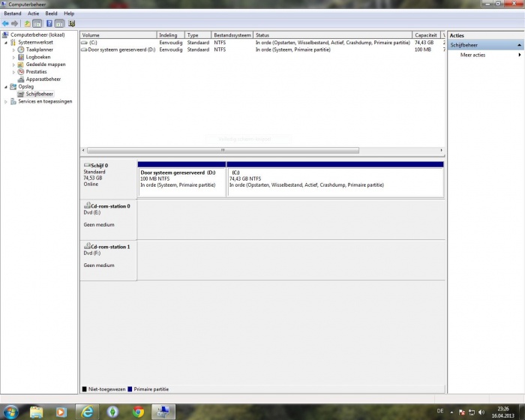The width and height of the screenshot is (525, 420).
Task: Sort by the Volume column header
Action: (118, 35)
